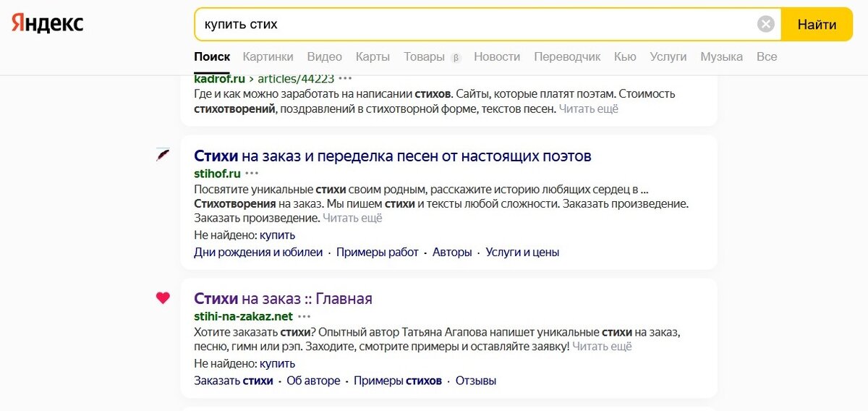Open the articles/44223 breadcrumb link
868x411 pixels.
294,78
